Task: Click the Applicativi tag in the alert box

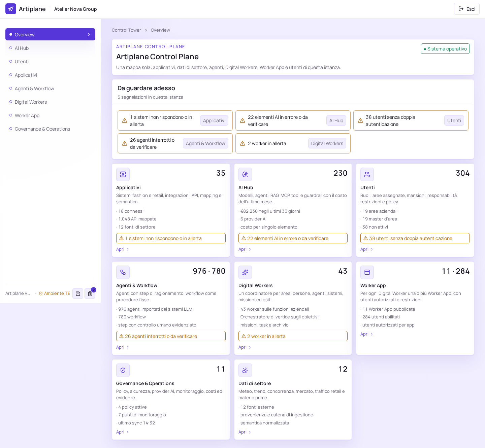Action: tap(214, 120)
